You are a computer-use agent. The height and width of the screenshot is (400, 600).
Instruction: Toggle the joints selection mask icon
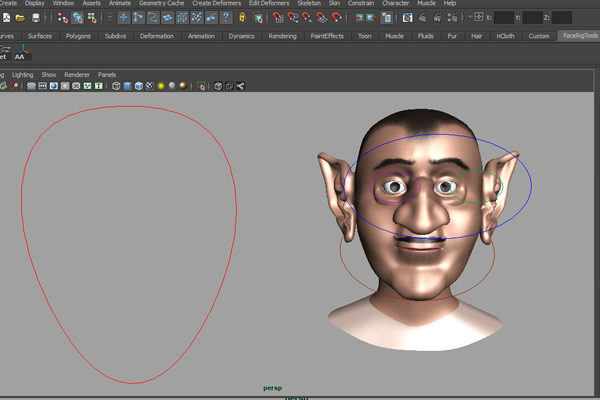coord(138,18)
